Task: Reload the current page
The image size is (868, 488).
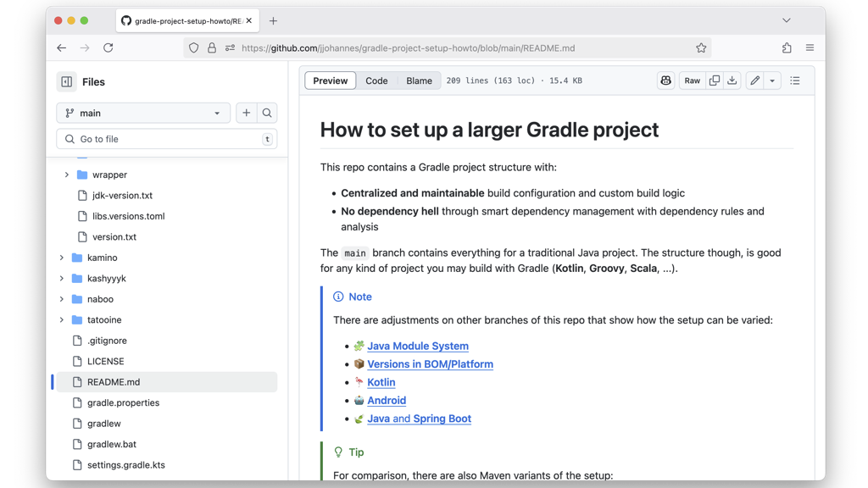Action: pos(108,48)
